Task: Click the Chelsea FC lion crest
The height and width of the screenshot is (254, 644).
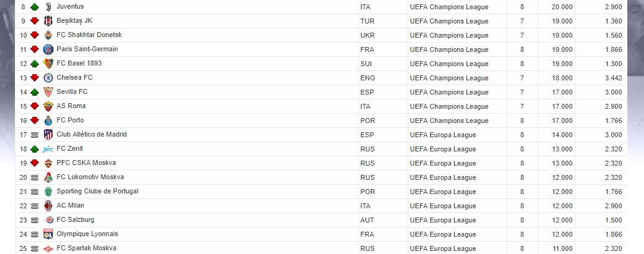Action: tap(48, 78)
